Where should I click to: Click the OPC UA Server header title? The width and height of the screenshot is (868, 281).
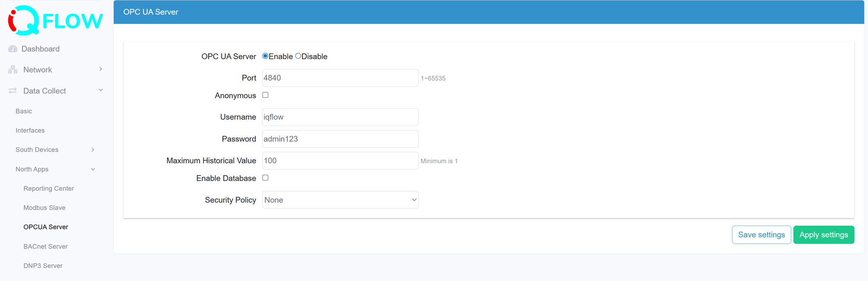point(151,12)
